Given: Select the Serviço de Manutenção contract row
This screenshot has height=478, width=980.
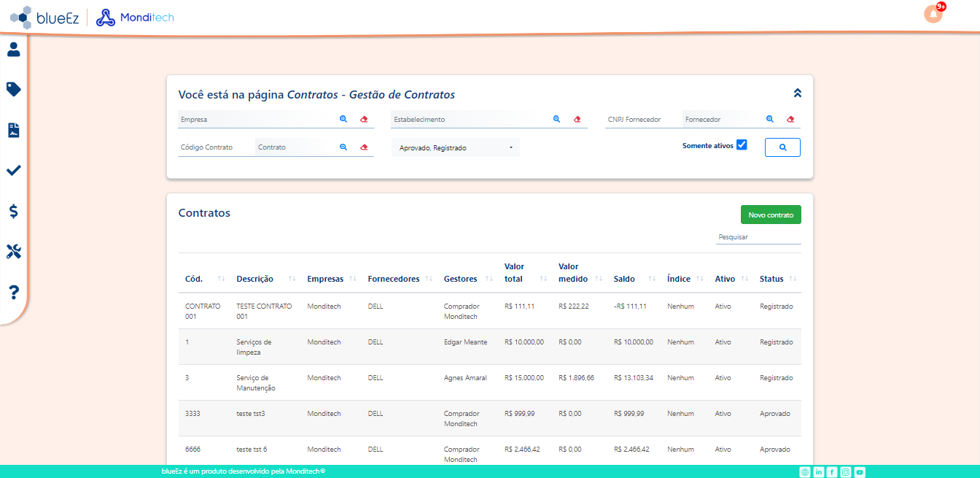Looking at the screenshot, I should tap(490, 382).
